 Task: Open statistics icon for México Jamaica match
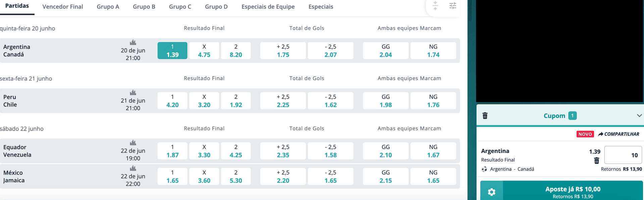point(133,168)
